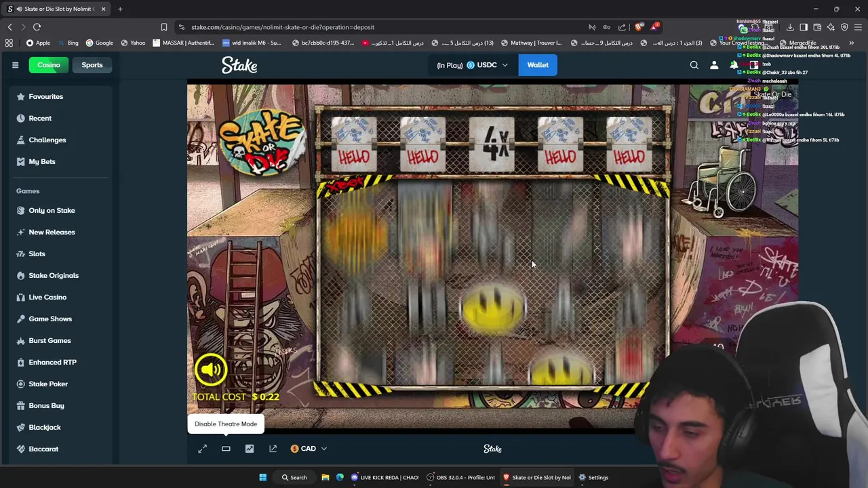Image resolution: width=868 pixels, height=488 pixels.
Task: Disable theatre mode with rectangle icon
Action: click(226, 449)
